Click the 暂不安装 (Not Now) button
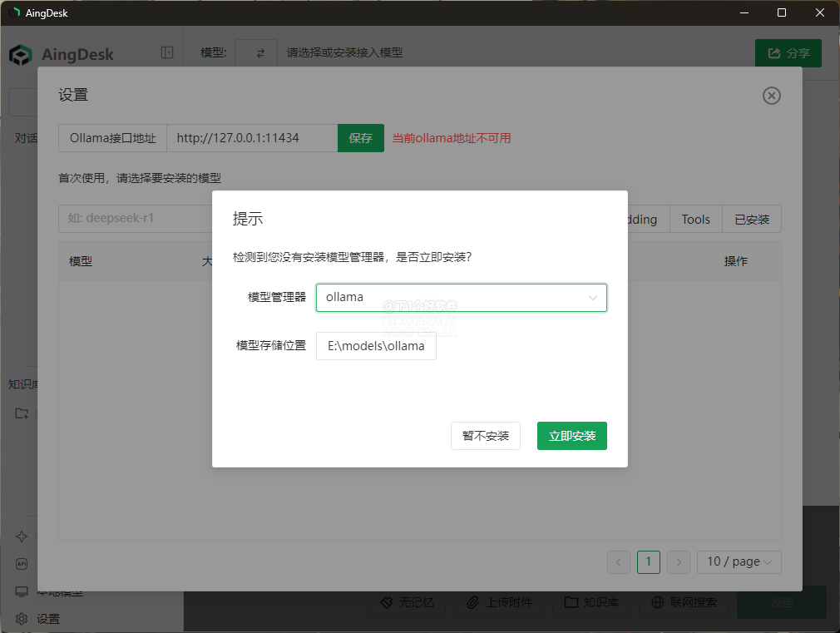 click(x=485, y=436)
